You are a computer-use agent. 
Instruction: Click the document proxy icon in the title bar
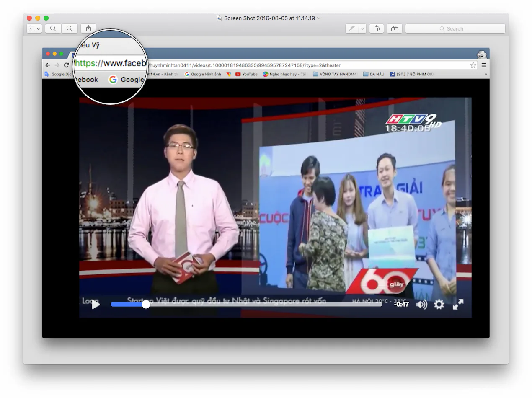(219, 18)
